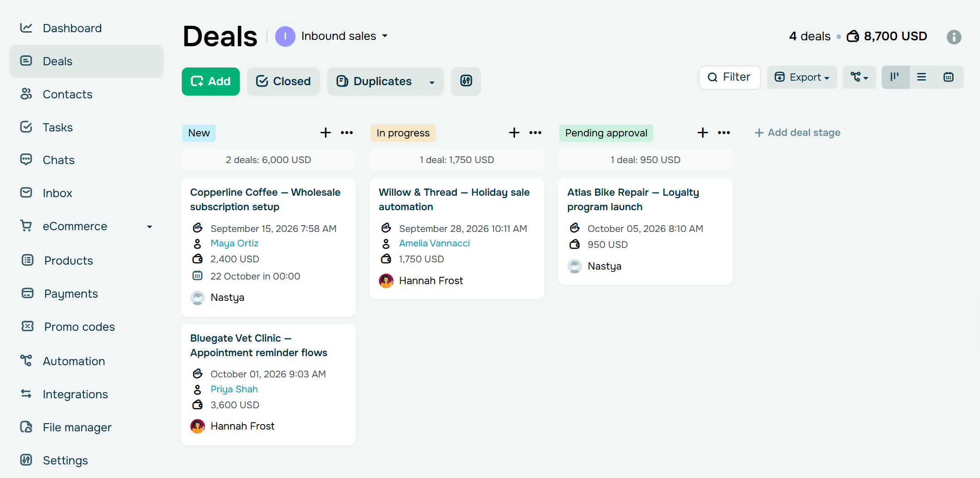Click the green Add button

(x=211, y=82)
